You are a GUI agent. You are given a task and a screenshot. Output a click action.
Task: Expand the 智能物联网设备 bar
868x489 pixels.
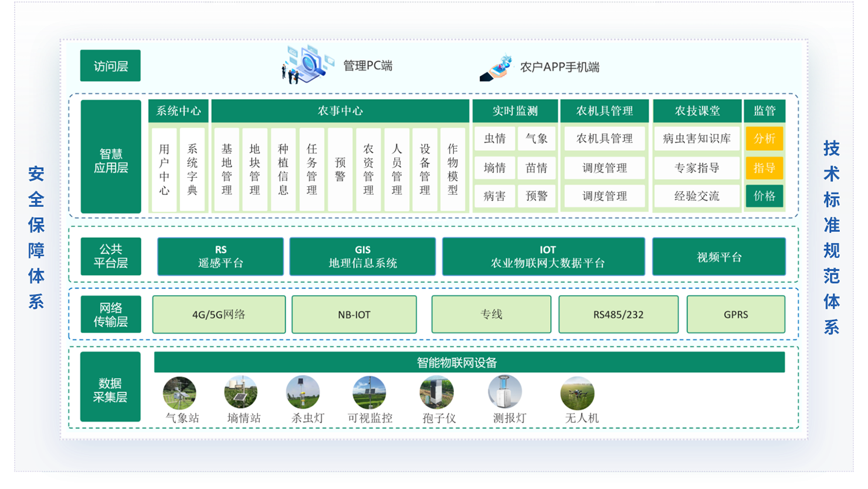(469, 362)
